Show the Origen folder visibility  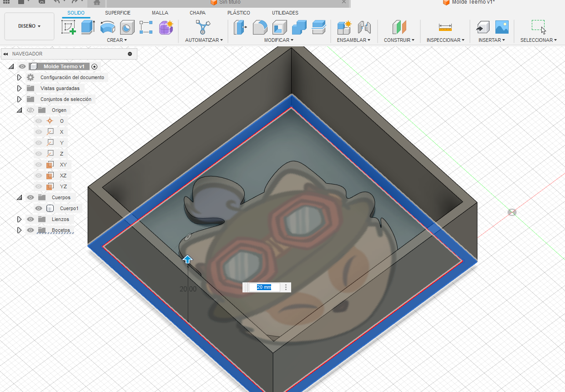[x=30, y=110]
